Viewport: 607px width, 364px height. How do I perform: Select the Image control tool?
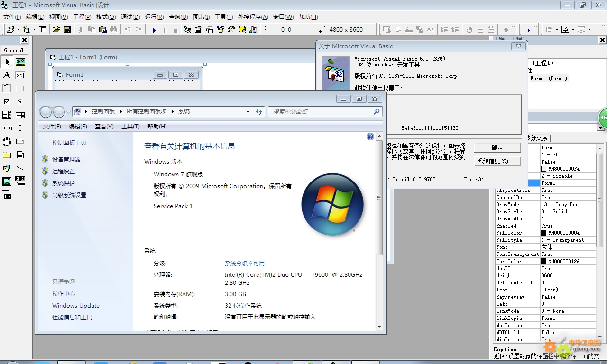[x=7, y=182]
